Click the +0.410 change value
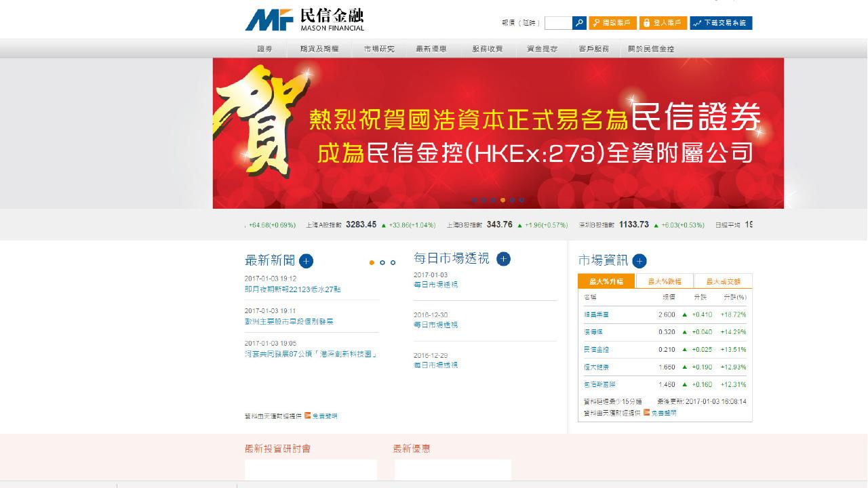The image size is (868, 488). [x=702, y=314]
